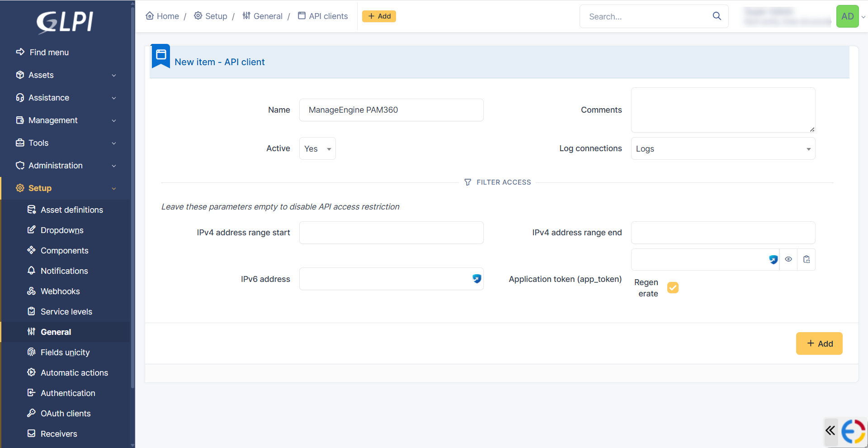This screenshot has height=448, width=868.
Task: Click the Asset definitions icon
Action: pyautogui.click(x=31, y=210)
